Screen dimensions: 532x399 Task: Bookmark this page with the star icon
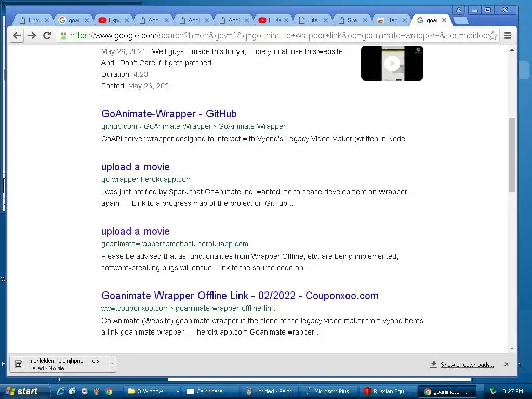pos(493,36)
